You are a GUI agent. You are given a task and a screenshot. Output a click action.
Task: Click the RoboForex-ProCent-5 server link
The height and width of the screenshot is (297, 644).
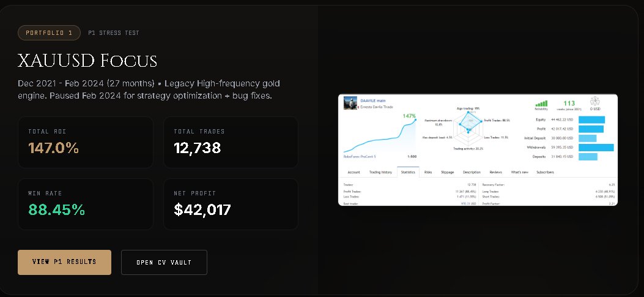click(x=360, y=156)
